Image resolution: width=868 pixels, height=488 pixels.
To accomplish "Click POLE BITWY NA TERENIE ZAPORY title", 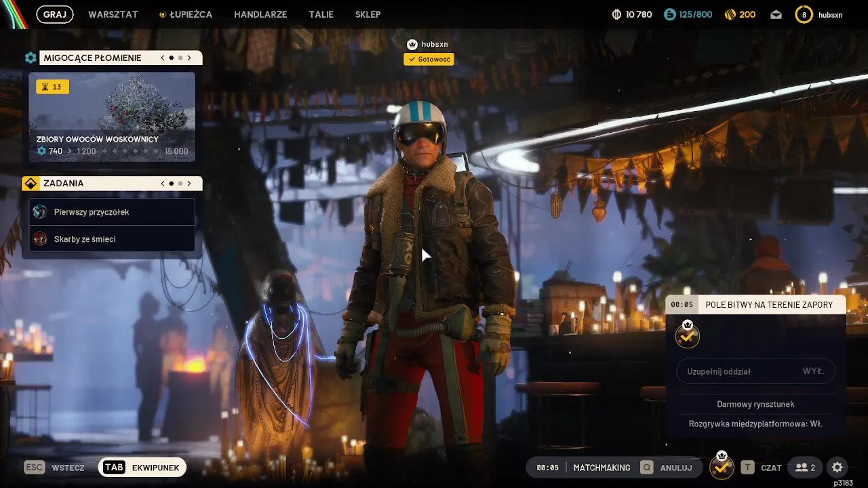I will 769,305.
